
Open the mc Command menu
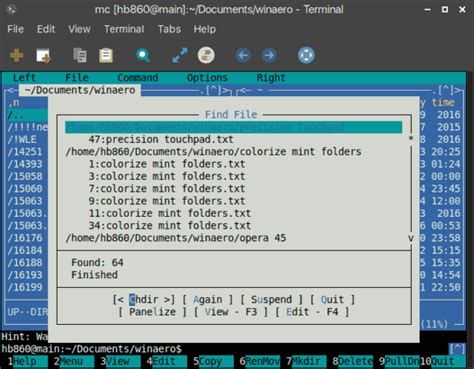click(138, 78)
